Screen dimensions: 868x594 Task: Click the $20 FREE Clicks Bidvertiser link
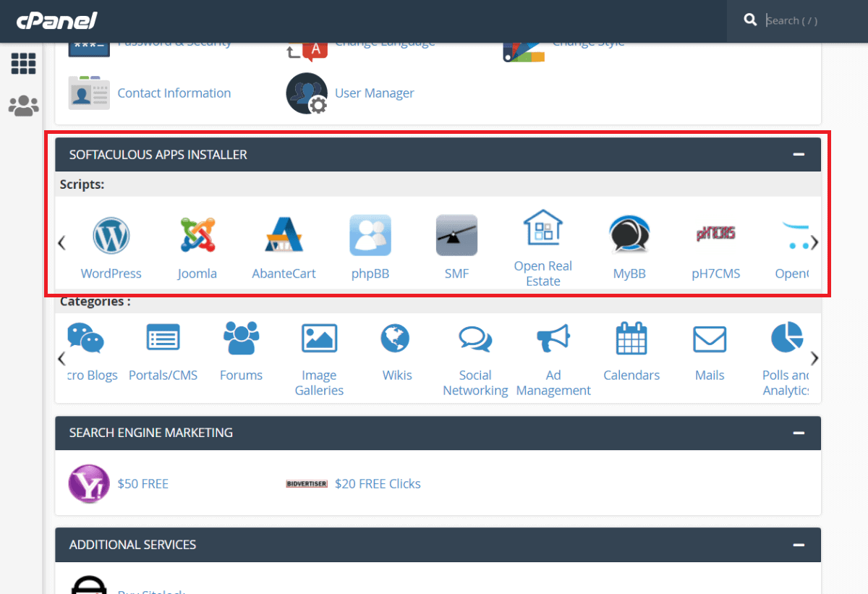(378, 483)
